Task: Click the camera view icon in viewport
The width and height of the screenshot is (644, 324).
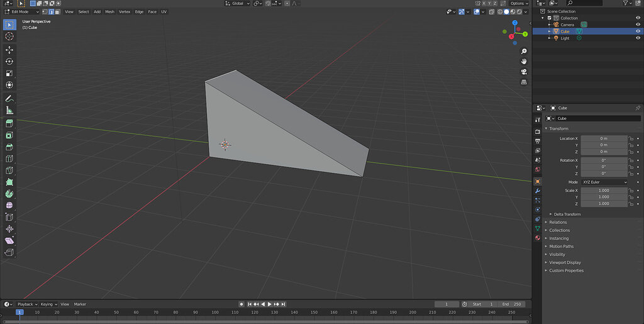Action: pyautogui.click(x=524, y=72)
